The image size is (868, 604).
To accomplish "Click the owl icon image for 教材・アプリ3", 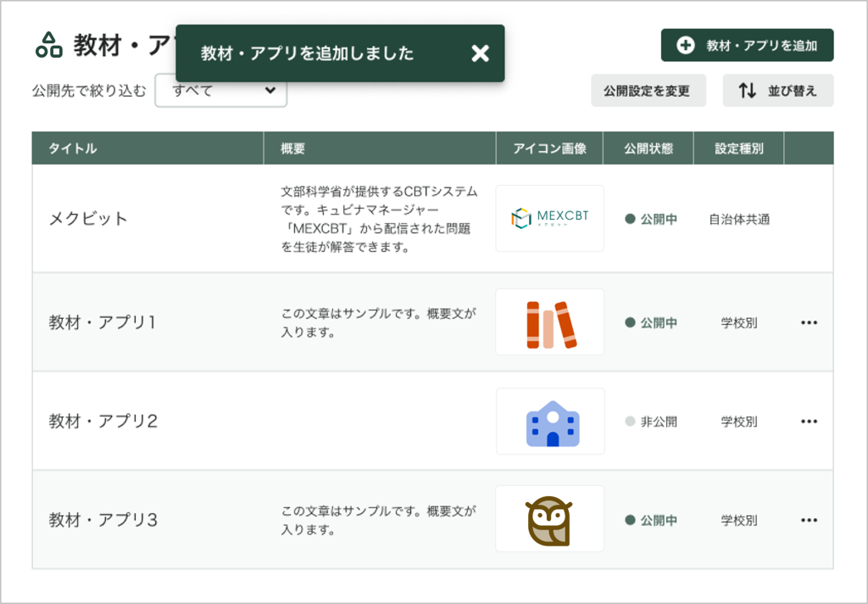I will tap(549, 518).
